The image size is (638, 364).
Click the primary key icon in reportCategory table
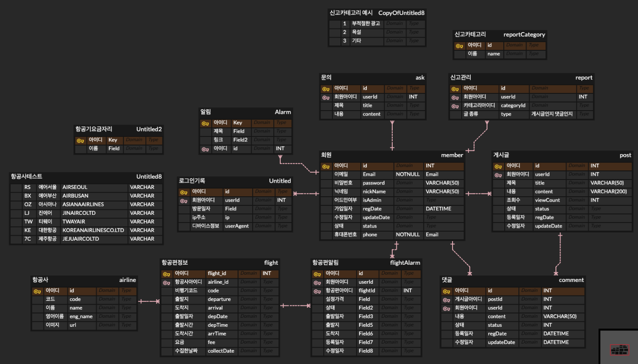tap(459, 45)
